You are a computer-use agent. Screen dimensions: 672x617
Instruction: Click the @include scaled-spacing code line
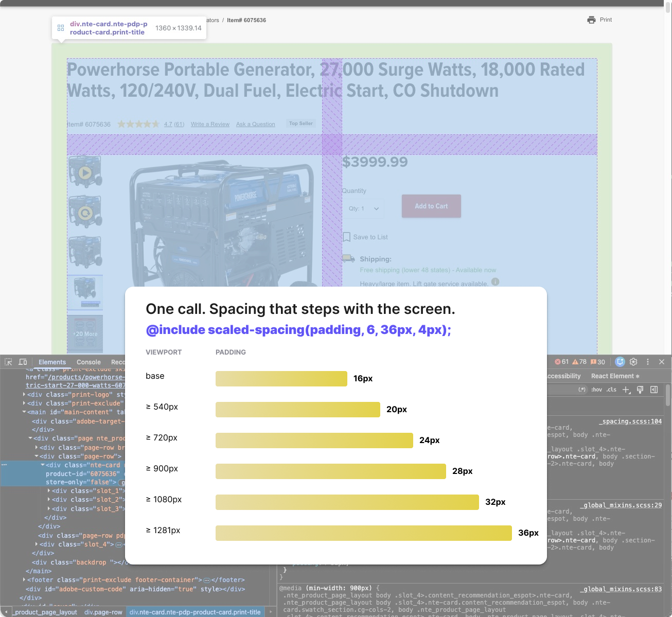[x=298, y=330]
